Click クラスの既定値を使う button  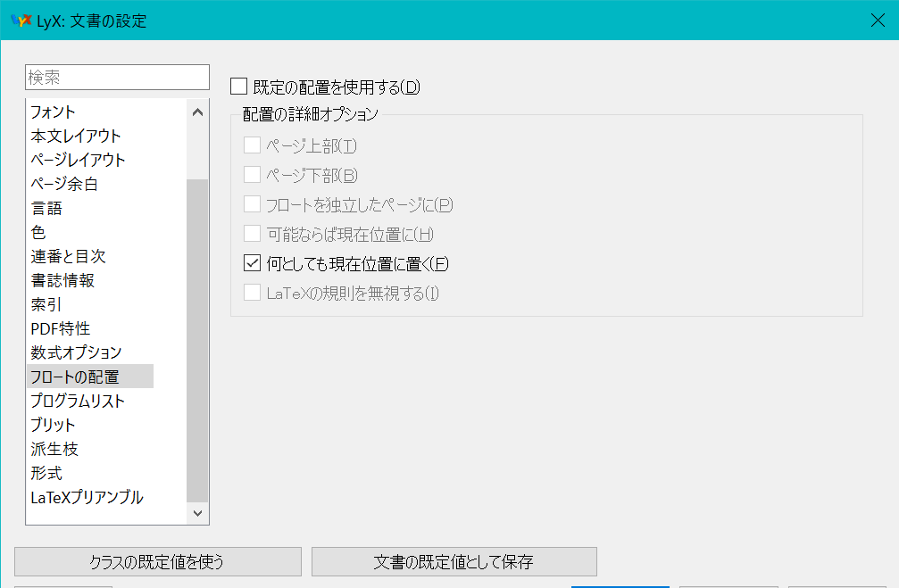[x=158, y=561]
